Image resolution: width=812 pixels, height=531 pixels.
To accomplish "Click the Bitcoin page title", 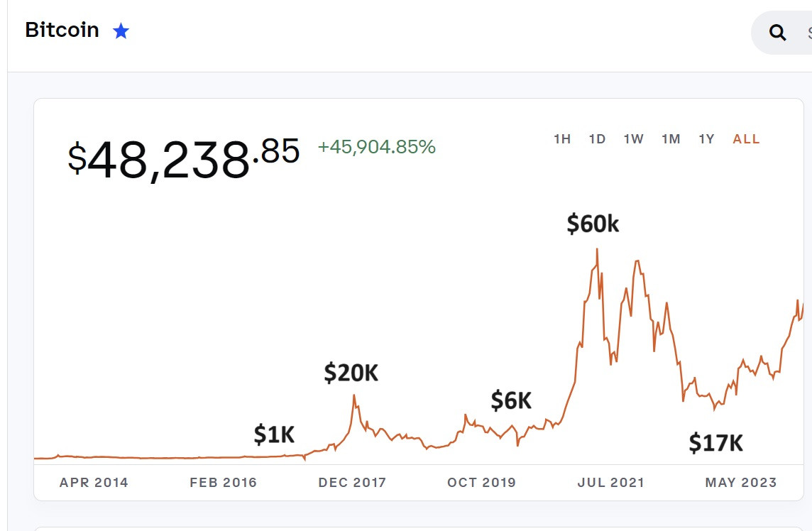I will pos(62,31).
